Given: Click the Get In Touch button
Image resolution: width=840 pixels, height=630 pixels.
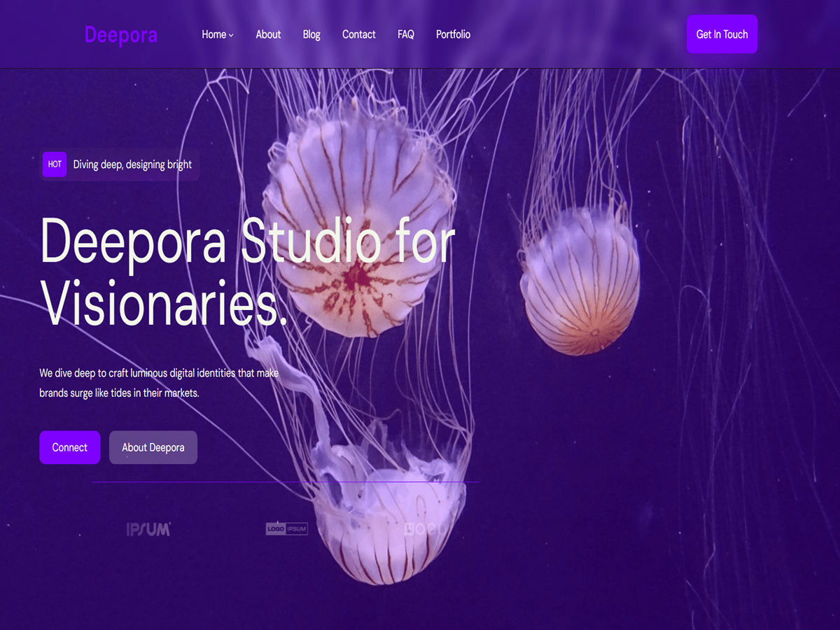Looking at the screenshot, I should pyautogui.click(x=722, y=34).
